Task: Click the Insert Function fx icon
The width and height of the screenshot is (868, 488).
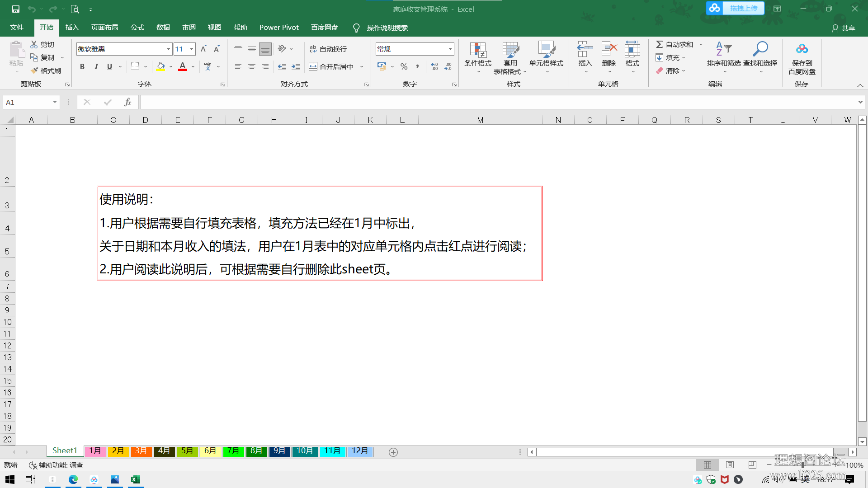Action: (x=127, y=102)
